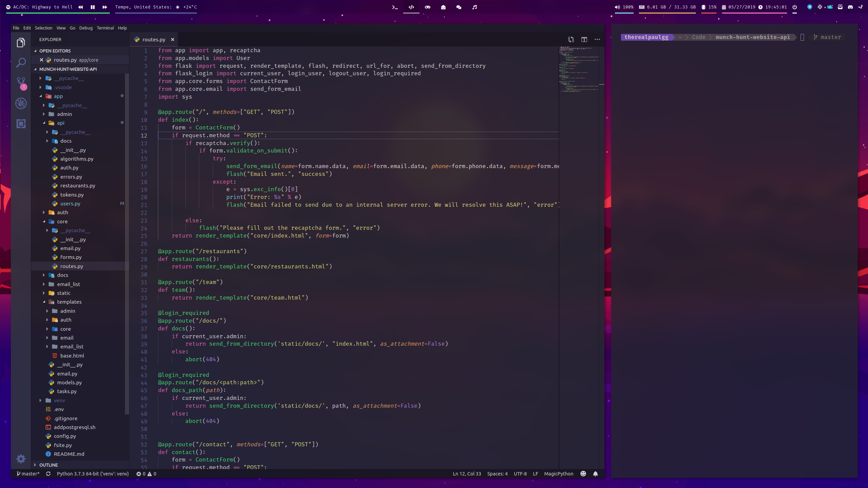
Task: Open the Extensions view
Action: pyautogui.click(x=21, y=123)
